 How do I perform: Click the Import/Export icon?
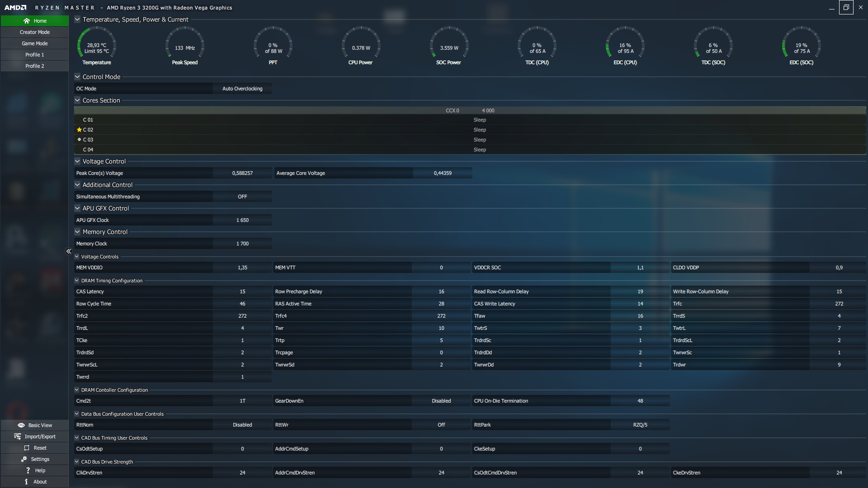pyautogui.click(x=18, y=436)
